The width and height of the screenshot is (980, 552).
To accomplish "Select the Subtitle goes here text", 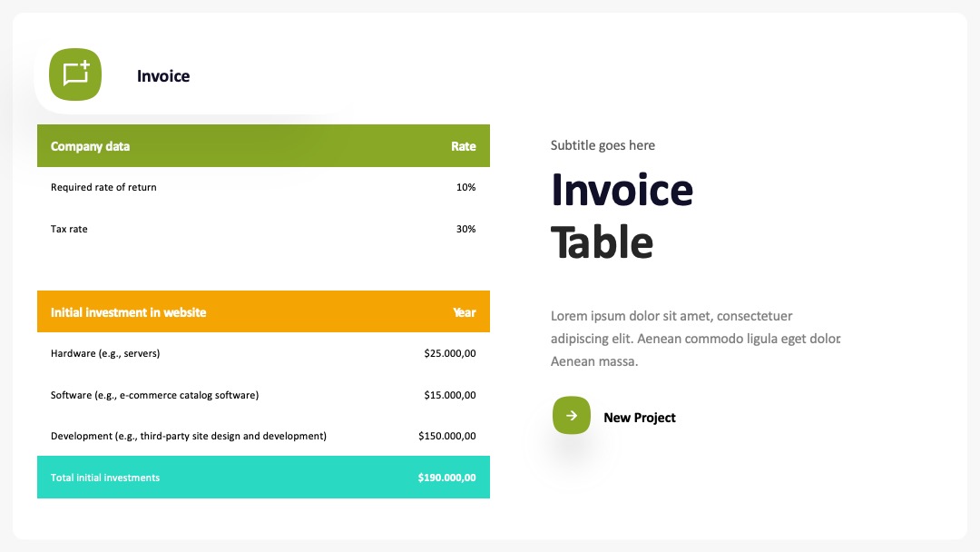I will point(603,145).
